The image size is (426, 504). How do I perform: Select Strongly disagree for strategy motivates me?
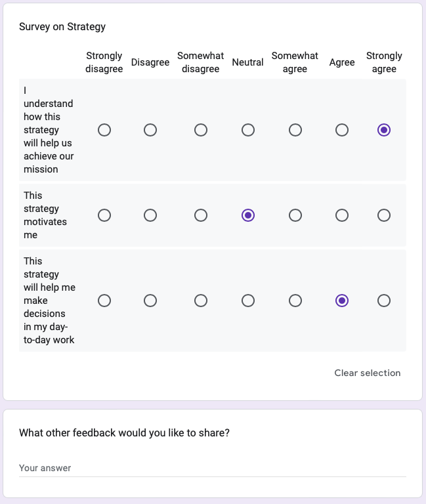tap(104, 215)
